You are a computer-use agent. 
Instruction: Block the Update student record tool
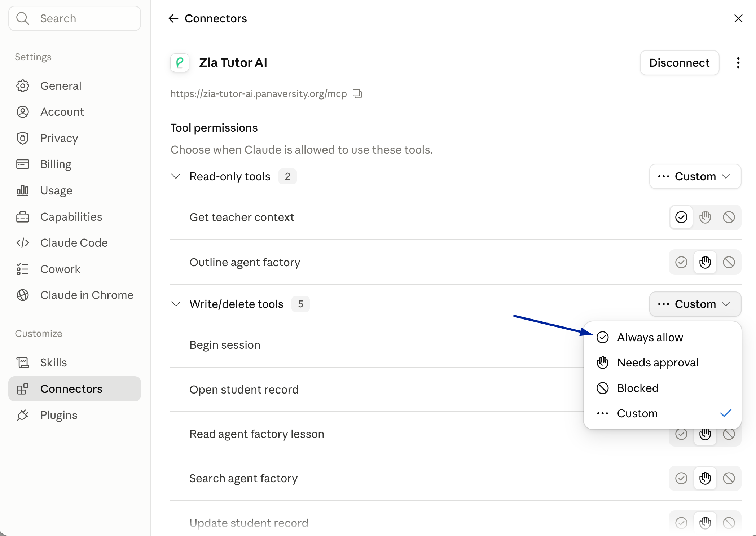click(729, 523)
